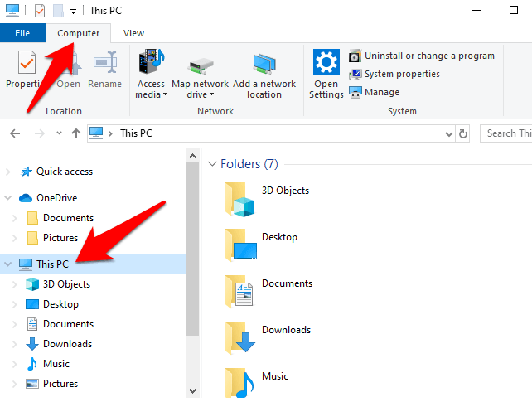Expand Desktop tree chevron
This screenshot has width=532, height=402.
(x=15, y=305)
